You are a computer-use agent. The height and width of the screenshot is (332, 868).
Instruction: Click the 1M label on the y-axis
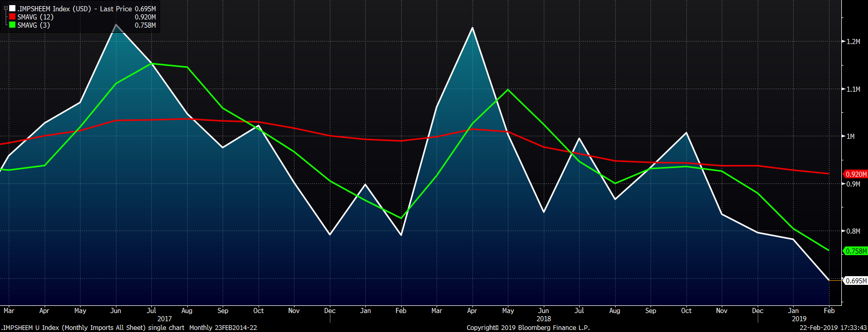pos(851,136)
